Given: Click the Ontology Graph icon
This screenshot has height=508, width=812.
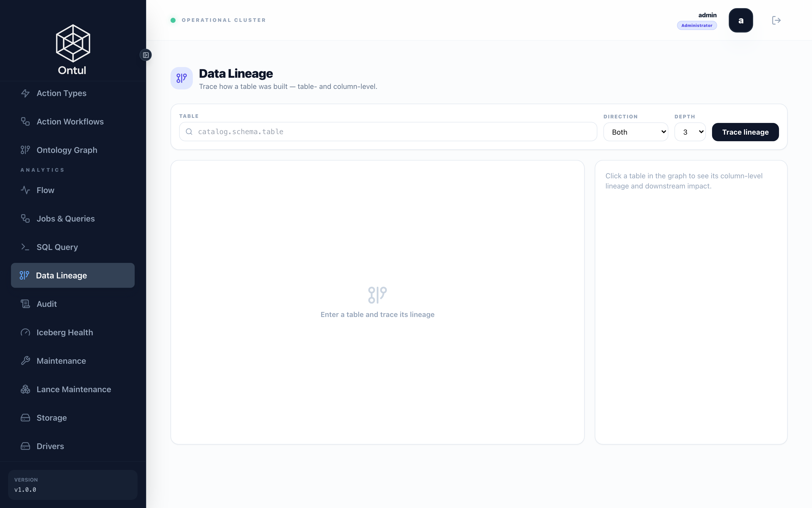Looking at the screenshot, I should pos(25,150).
